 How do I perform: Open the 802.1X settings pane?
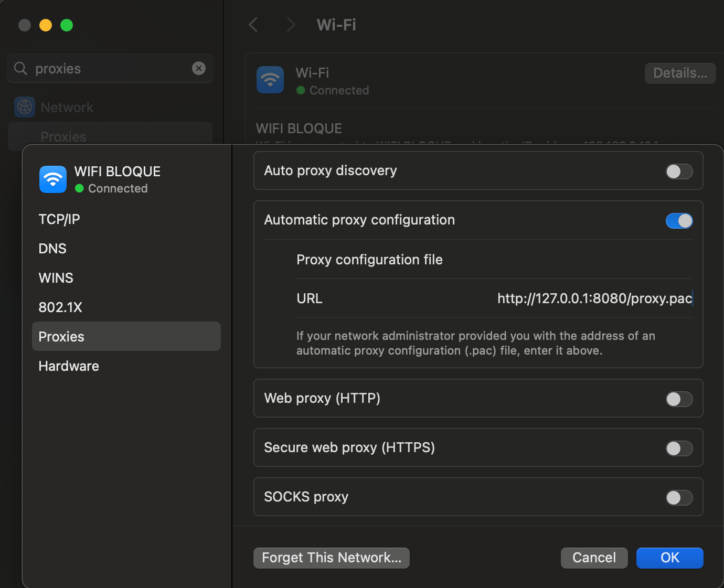pos(60,307)
